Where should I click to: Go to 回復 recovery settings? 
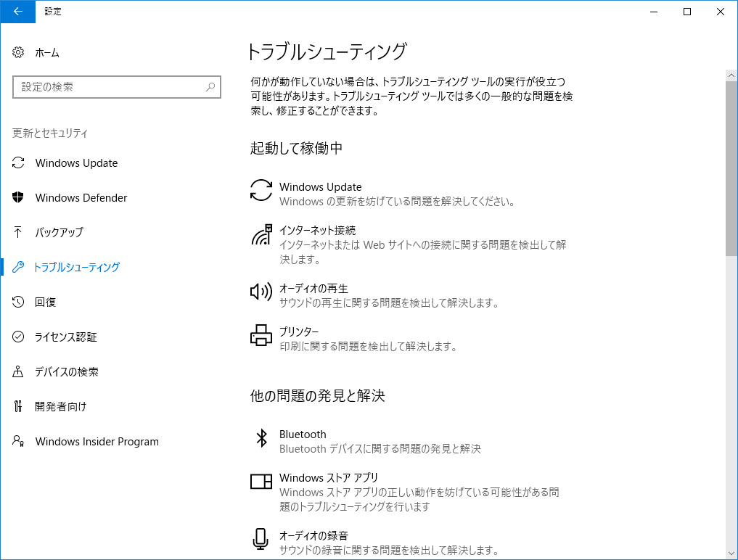tap(45, 302)
